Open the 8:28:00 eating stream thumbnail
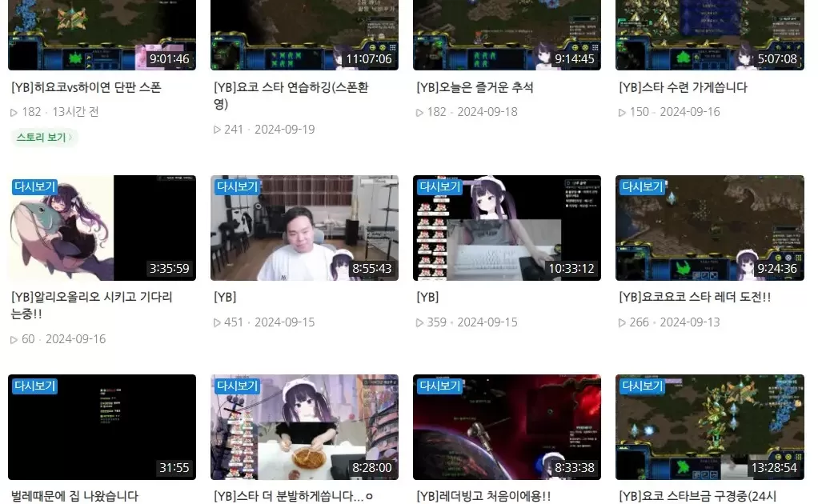The image size is (818, 504). (304, 427)
